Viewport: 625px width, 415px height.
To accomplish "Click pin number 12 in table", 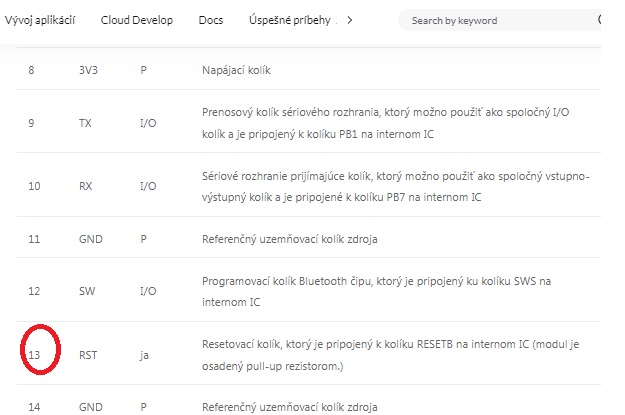I will coord(34,291).
